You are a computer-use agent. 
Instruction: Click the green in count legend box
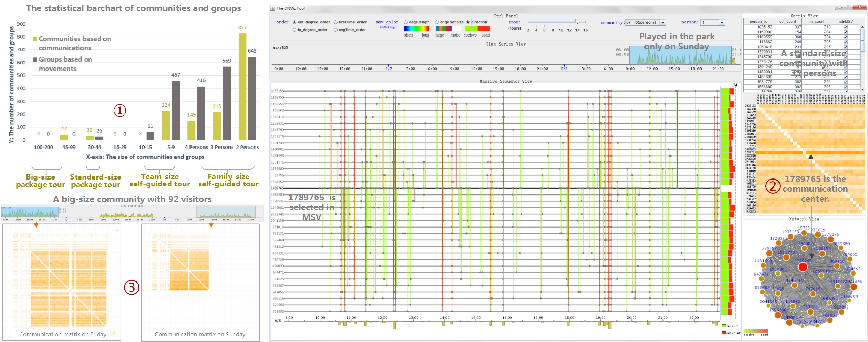pyautogui.click(x=724, y=326)
